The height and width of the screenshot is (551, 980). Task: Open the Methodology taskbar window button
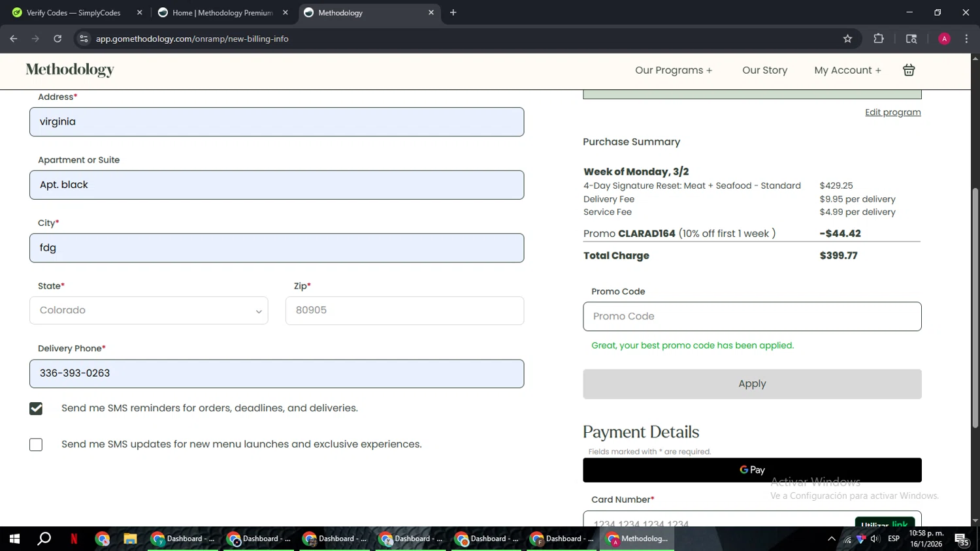(638, 539)
